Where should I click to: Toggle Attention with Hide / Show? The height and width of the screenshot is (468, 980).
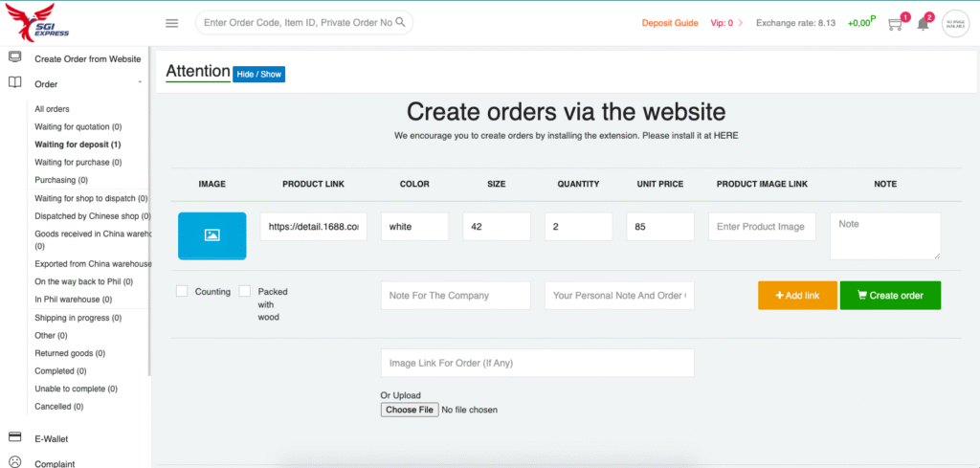pos(258,74)
